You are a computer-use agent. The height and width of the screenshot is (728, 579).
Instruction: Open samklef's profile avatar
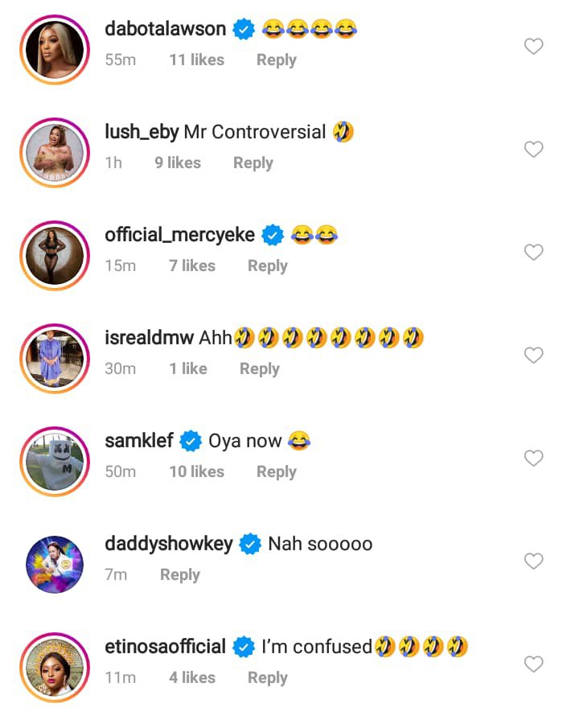click(55, 459)
